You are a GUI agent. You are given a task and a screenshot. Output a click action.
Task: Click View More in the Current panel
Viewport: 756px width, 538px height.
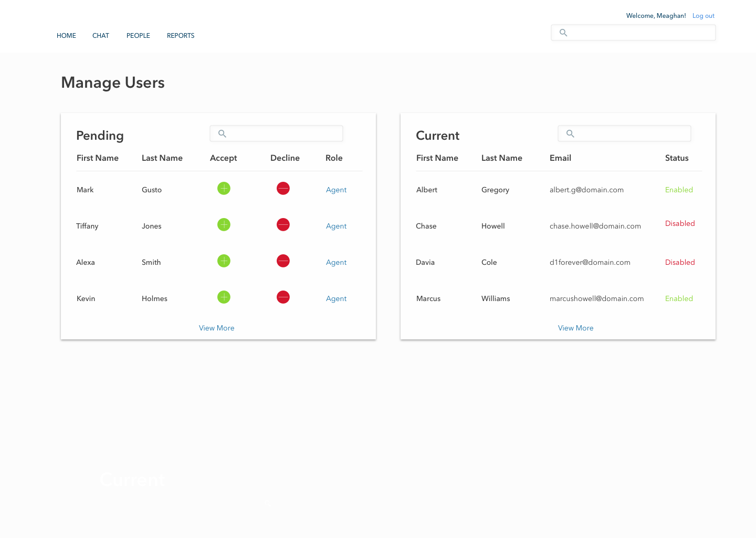point(575,328)
